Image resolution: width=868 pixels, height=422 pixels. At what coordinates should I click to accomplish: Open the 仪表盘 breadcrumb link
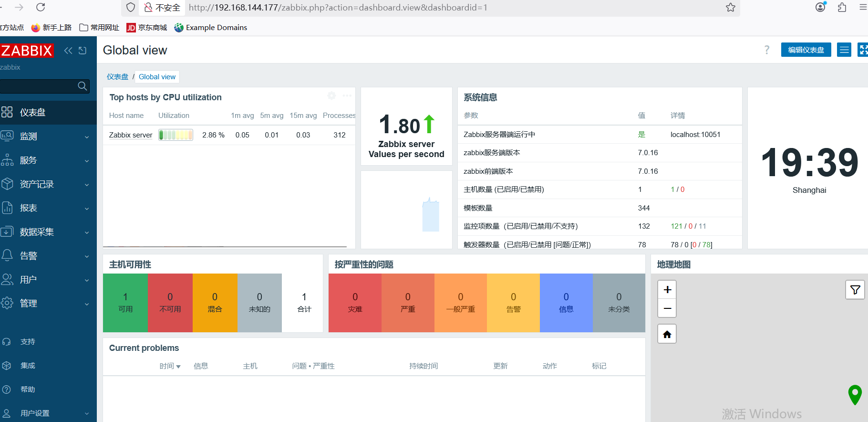pos(117,77)
